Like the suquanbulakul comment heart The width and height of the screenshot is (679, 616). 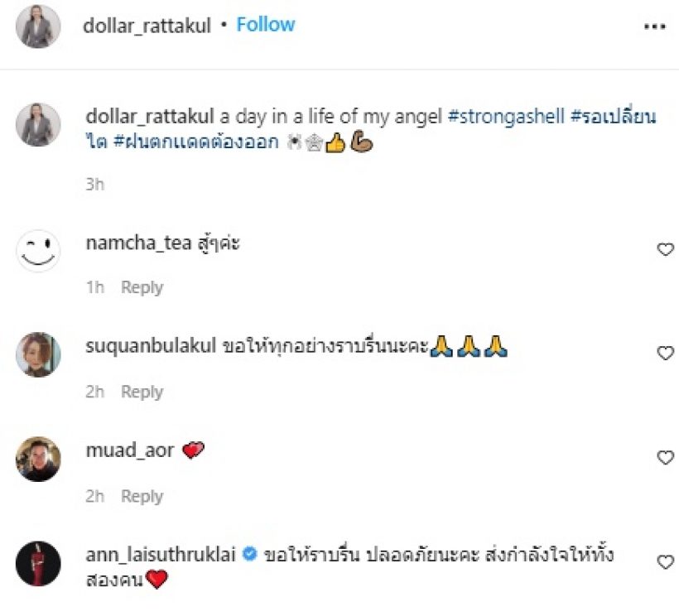pos(665,353)
